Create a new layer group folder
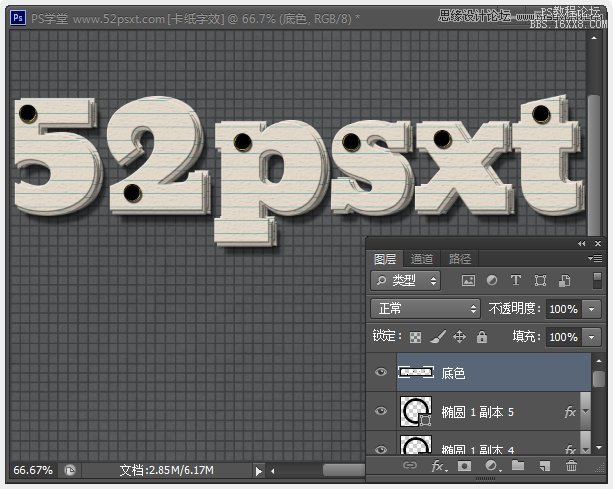This screenshot has width=613, height=489. (518, 465)
